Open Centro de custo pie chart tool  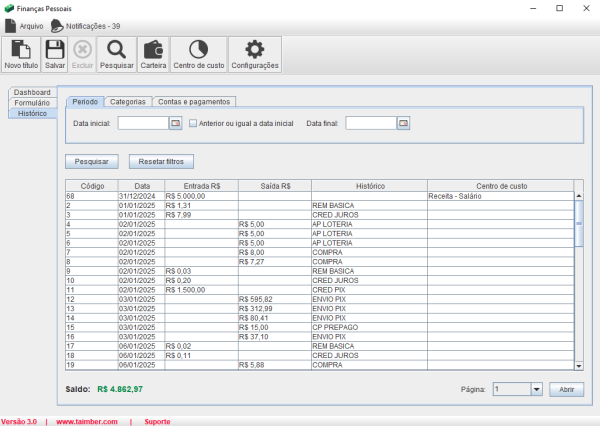tap(199, 55)
